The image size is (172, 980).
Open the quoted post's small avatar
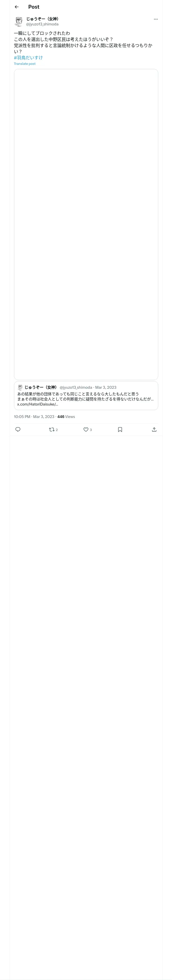pyautogui.click(x=20, y=387)
